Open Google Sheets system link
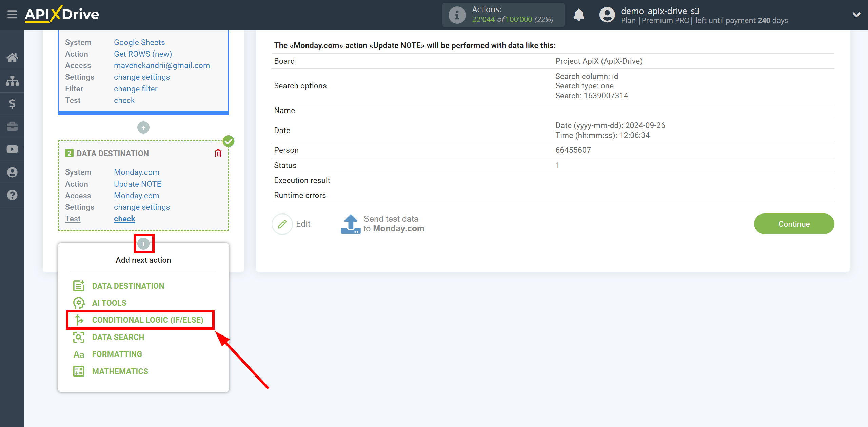 [x=139, y=42]
